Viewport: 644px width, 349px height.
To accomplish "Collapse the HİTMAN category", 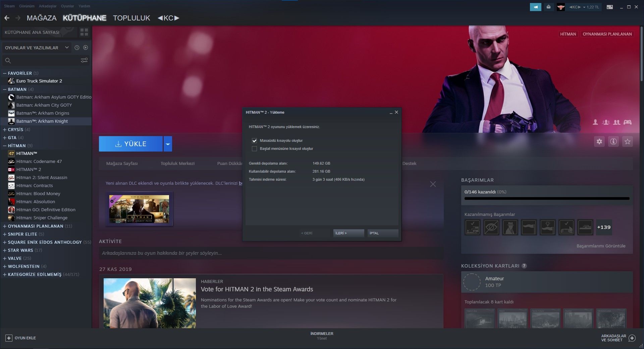I will tap(5, 146).
